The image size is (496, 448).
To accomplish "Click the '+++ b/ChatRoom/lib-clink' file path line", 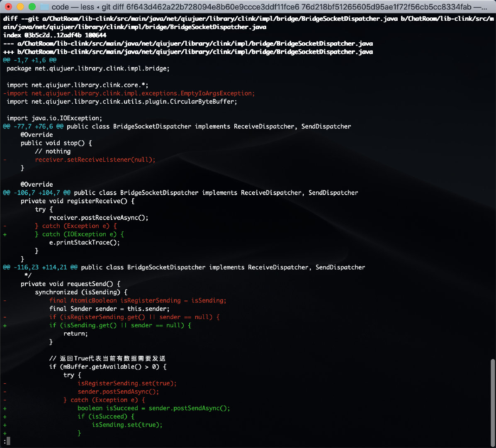I will (188, 52).
